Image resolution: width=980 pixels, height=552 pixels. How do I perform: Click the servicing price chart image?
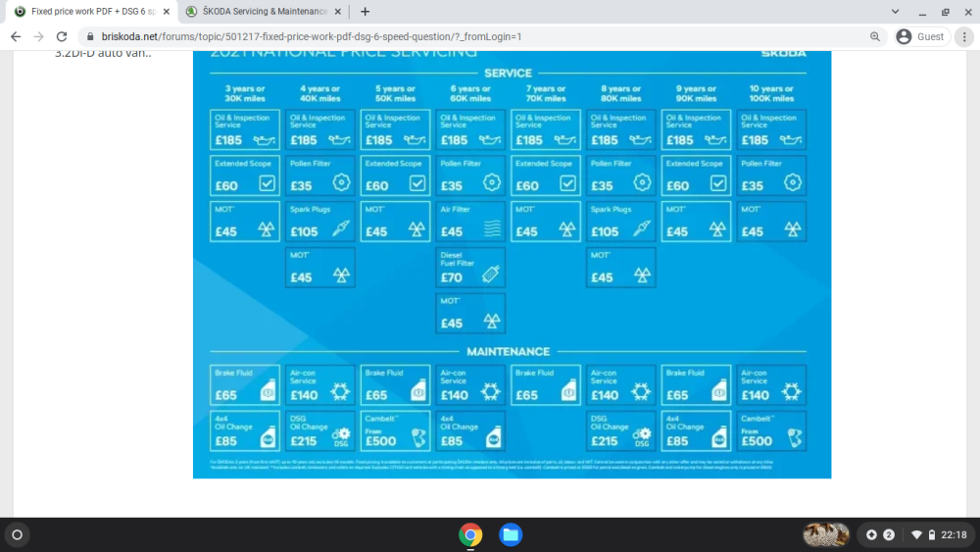512,265
